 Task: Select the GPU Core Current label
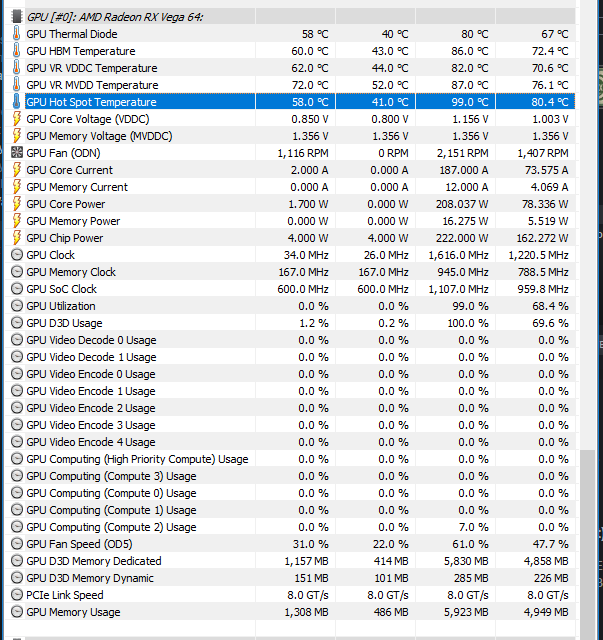click(69, 170)
